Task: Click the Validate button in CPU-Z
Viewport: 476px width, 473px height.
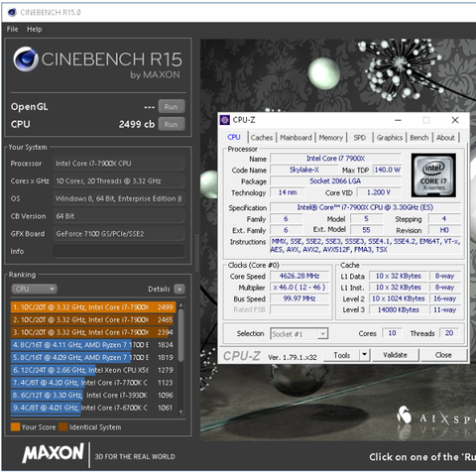Action: (396, 355)
